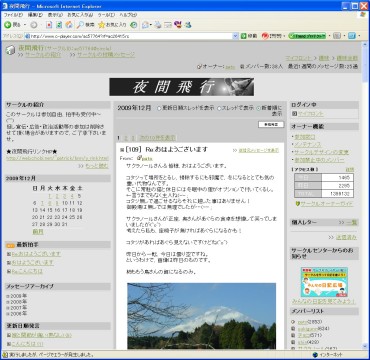
Task: Expand the 2008年 message archive
Action: pyautogui.click(x=8, y=302)
